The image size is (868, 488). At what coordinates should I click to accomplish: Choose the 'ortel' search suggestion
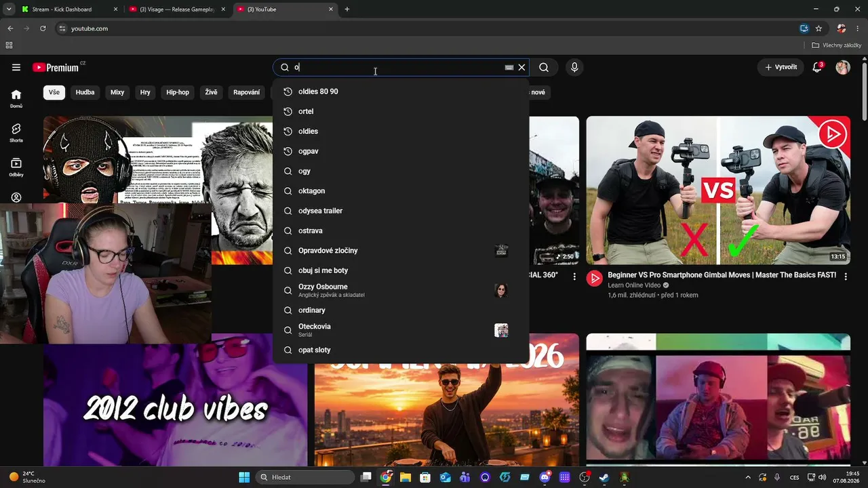click(x=401, y=111)
